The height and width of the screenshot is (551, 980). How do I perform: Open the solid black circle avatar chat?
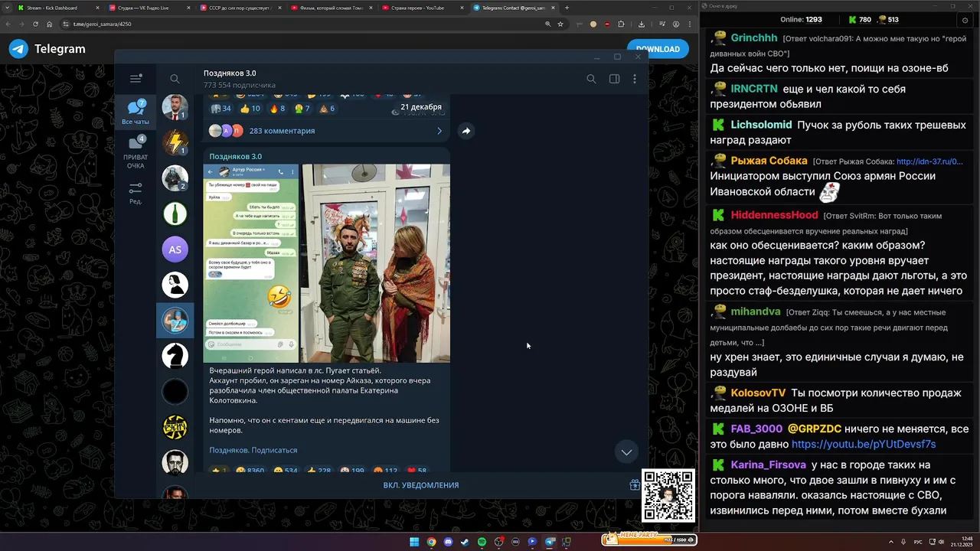pos(175,391)
